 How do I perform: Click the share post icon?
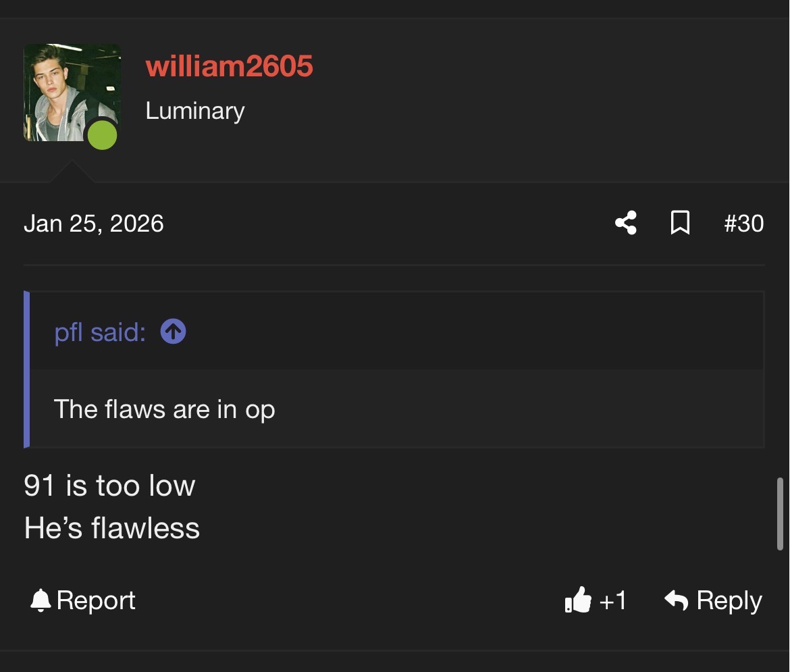626,223
